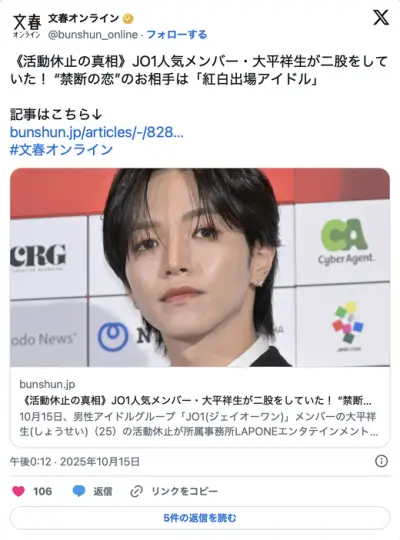Click the blue reply bubble icon
Screen dimensions: 400x540
tap(79, 491)
